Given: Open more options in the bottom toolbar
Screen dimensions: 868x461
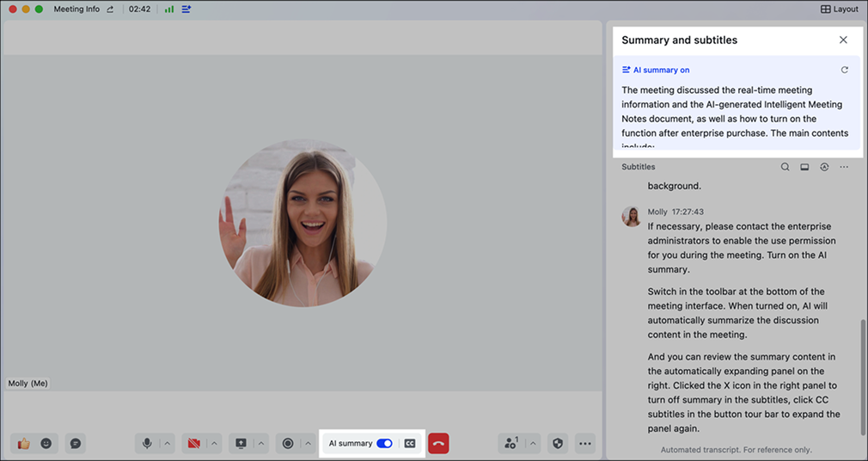Looking at the screenshot, I should [585, 444].
